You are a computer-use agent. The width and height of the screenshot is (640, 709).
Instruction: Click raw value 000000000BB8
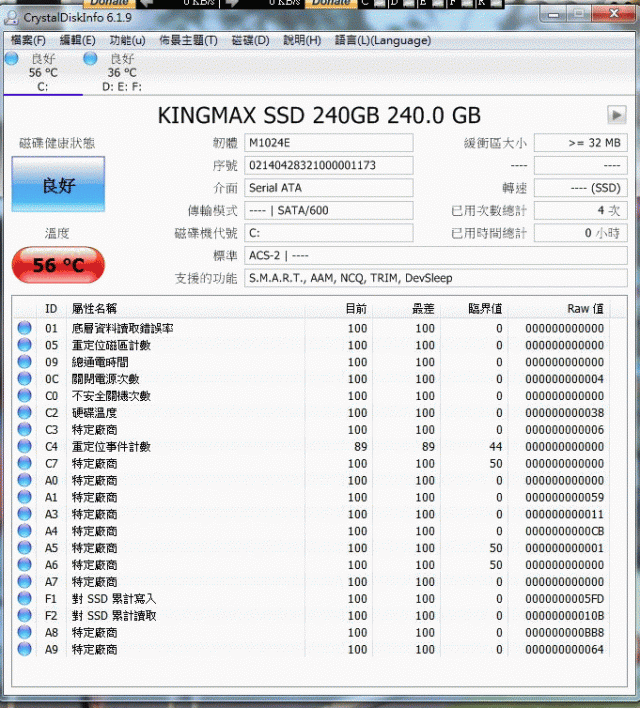pos(564,633)
